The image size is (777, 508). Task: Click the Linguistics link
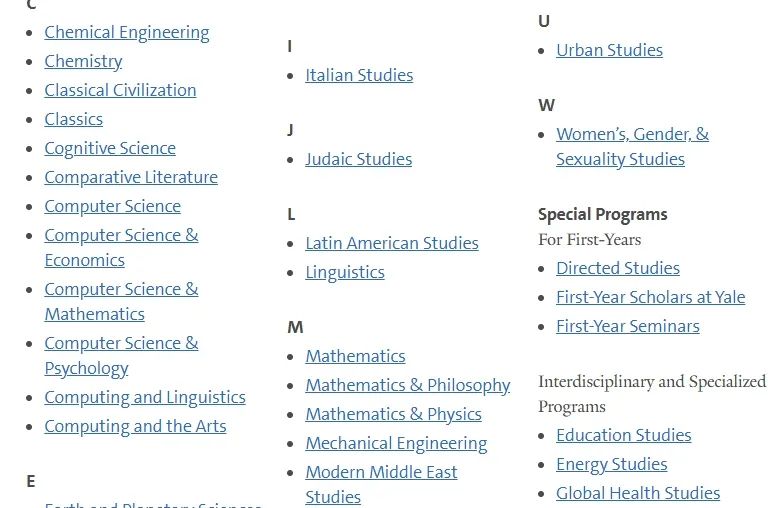(345, 273)
